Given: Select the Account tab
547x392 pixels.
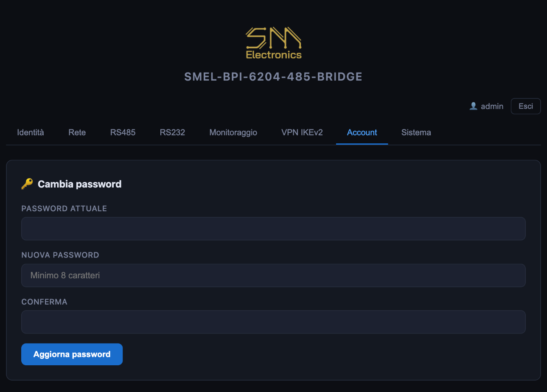Looking at the screenshot, I should click(x=362, y=132).
